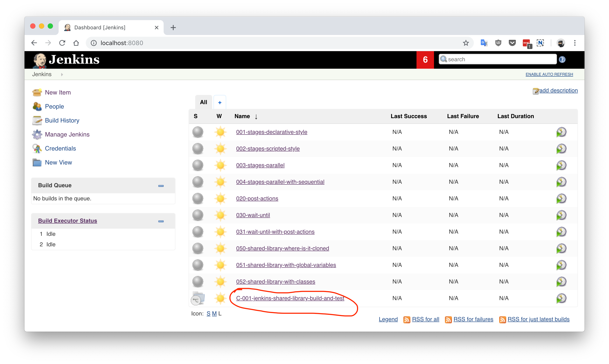Collapse the Build Queue panel
The image size is (609, 364).
click(x=161, y=186)
